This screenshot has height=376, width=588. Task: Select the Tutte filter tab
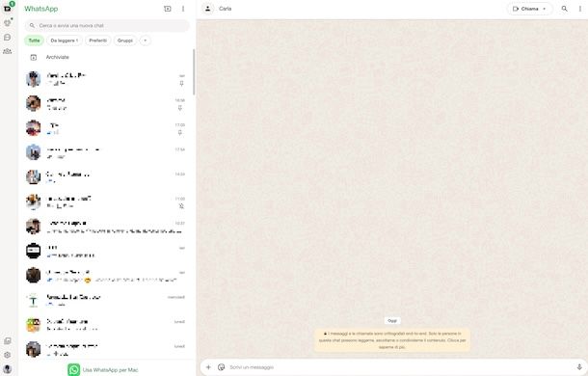pos(34,40)
